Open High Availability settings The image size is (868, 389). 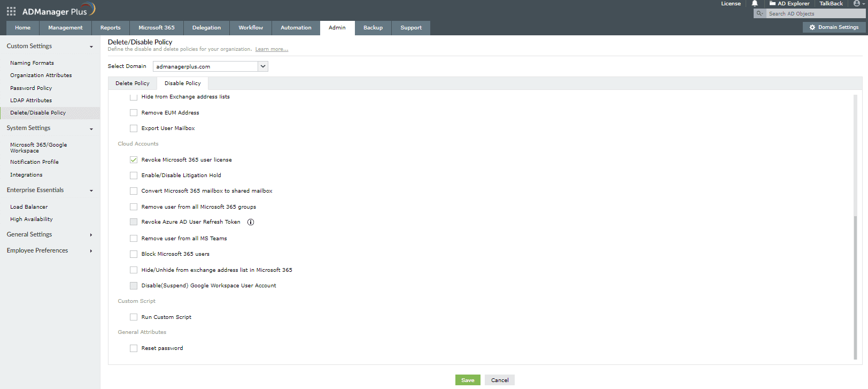(32, 219)
